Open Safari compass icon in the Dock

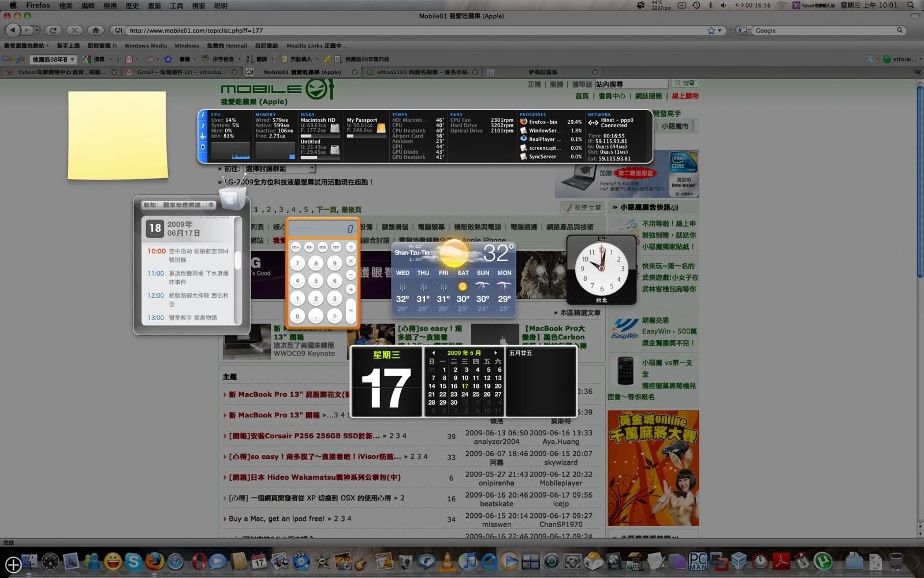click(x=176, y=561)
